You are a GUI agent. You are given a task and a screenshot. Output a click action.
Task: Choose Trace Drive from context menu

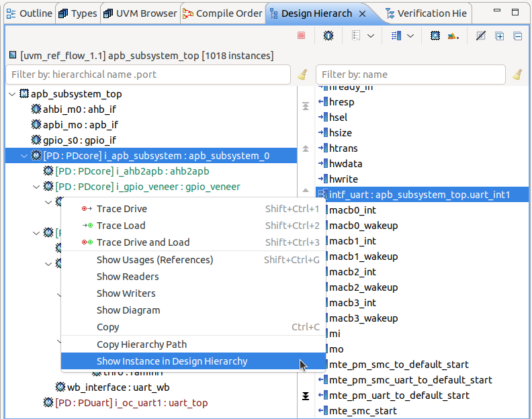coord(193,209)
